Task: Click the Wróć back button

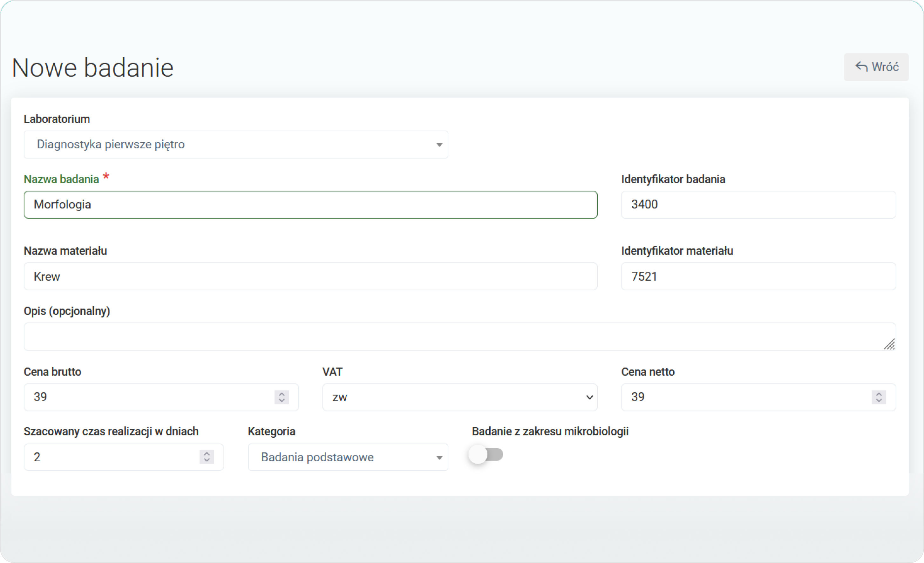Action: pos(876,67)
